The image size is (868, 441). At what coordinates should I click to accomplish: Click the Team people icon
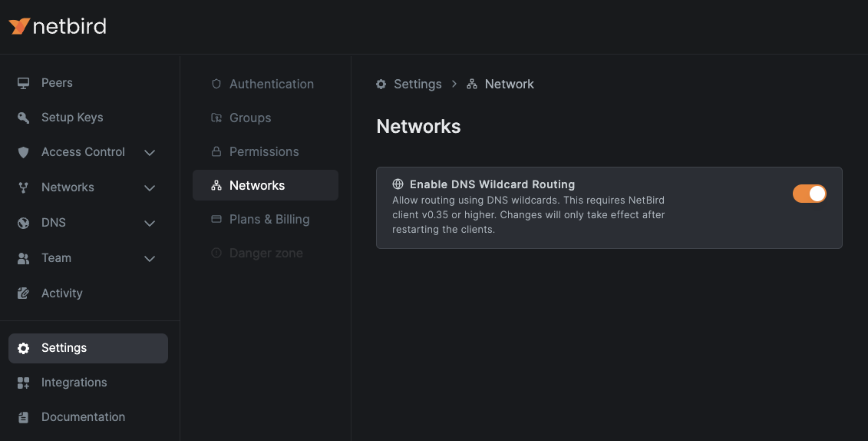pos(23,258)
